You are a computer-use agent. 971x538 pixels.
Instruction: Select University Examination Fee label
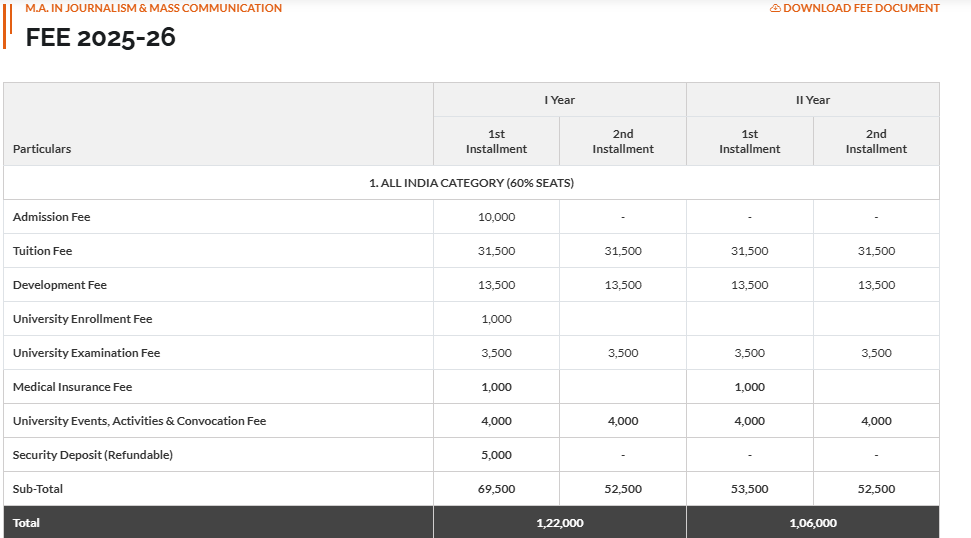point(86,353)
